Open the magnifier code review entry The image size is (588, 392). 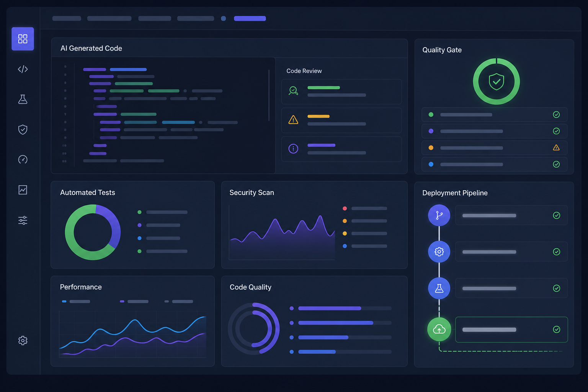[341, 91]
